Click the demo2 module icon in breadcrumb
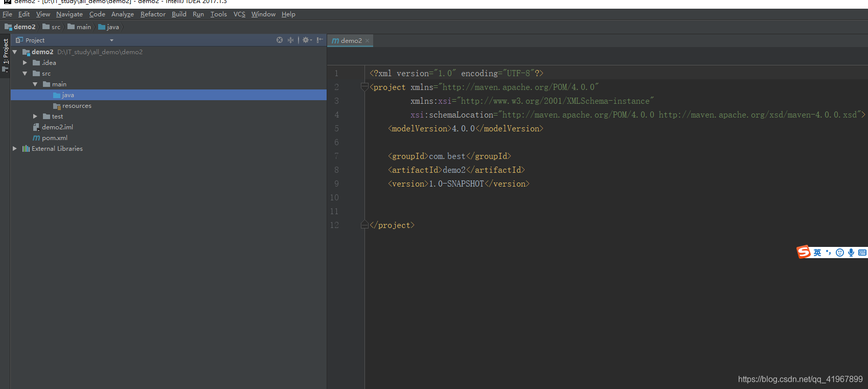 [x=8, y=27]
